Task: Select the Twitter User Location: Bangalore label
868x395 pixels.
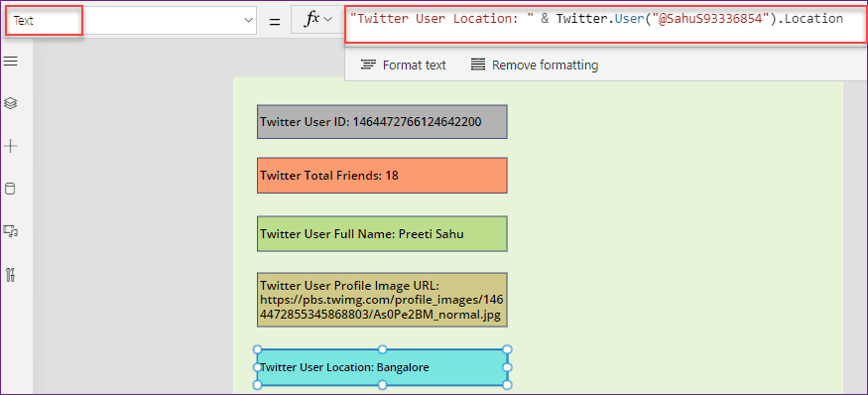Action: [382, 367]
